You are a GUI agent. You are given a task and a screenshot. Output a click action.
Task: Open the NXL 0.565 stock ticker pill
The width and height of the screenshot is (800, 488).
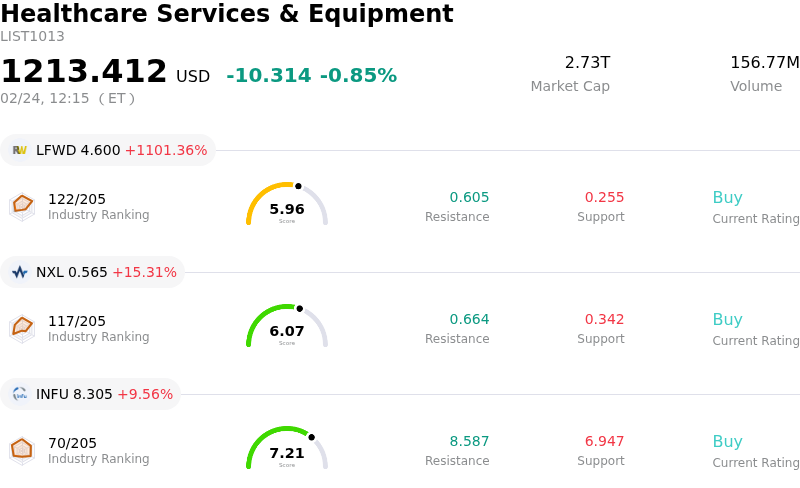93,272
